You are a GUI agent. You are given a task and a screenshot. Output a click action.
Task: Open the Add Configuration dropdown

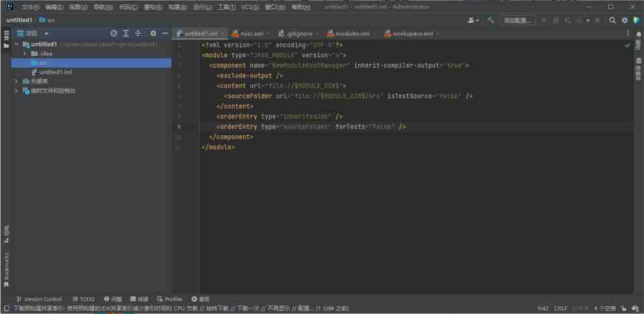(x=518, y=20)
